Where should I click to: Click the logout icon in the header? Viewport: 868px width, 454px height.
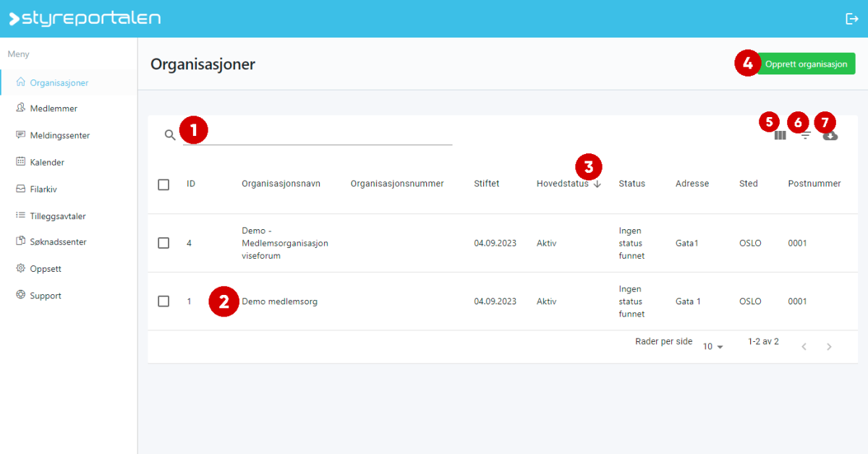click(x=851, y=19)
